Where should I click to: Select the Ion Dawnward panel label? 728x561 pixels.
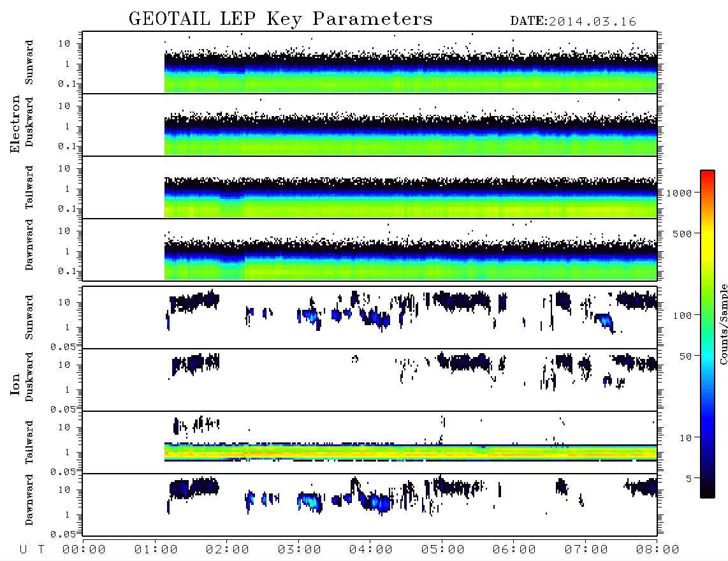pos(29,500)
